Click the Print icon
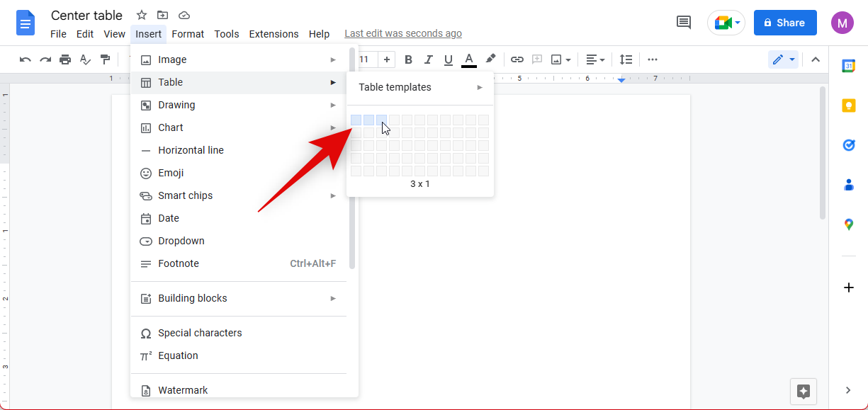868x410 pixels. [65, 59]
